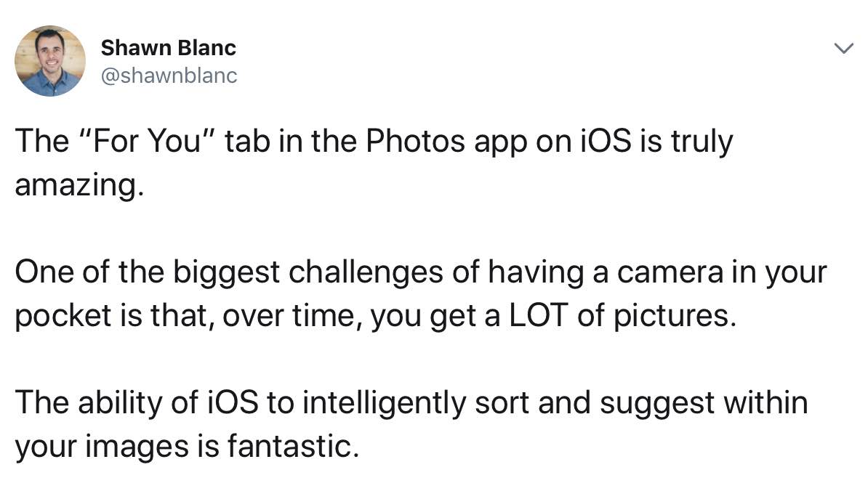Image resolution: width=868 pixels, height=499 pixels.
Task: Click the display name Shawn Blanc
Action: [x=168, y=48]
